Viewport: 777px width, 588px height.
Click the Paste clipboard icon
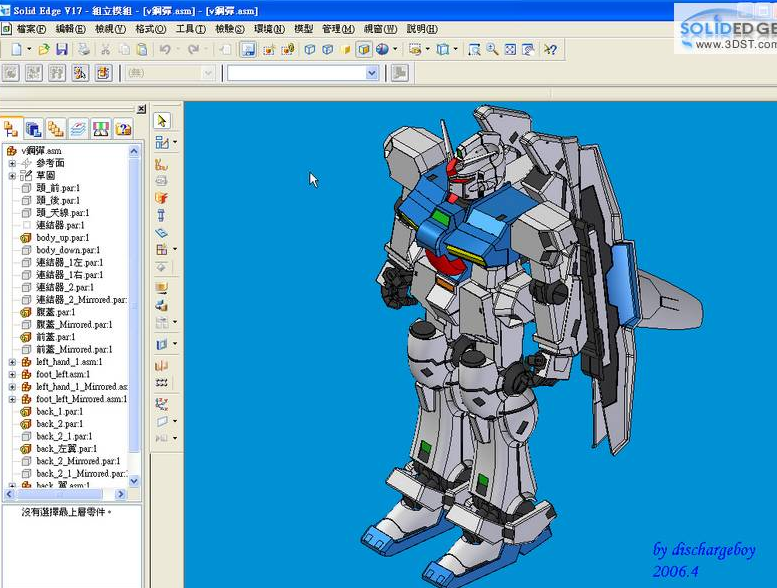[142, 49]
